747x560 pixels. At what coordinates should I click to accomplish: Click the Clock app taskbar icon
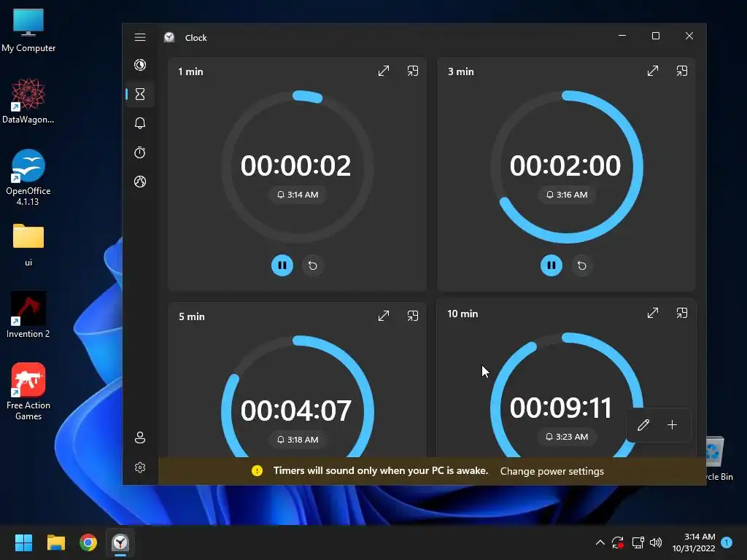click(x=120, y=542)
